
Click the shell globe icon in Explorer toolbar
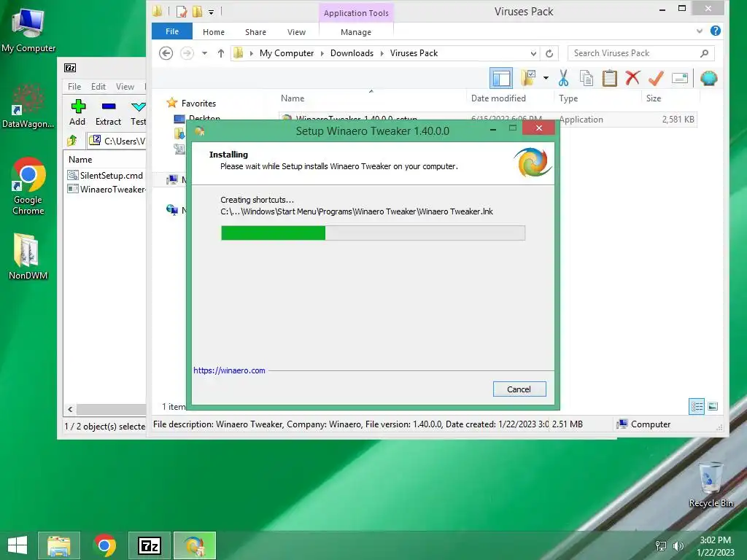point(709,78)
